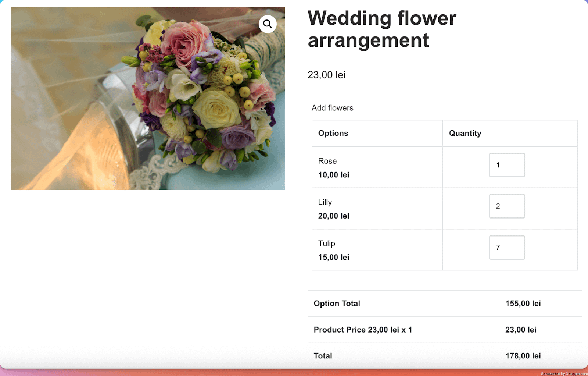Click the Tulip option name
Image resolution: width=588 pixels, height=376 pixels.
(x=326, y=244)
